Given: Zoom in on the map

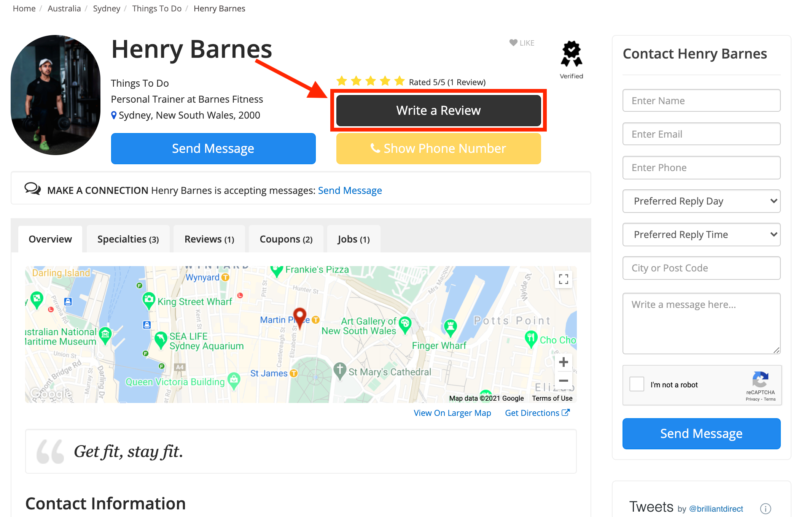Looking at the screenshot, I should (564, 362).
